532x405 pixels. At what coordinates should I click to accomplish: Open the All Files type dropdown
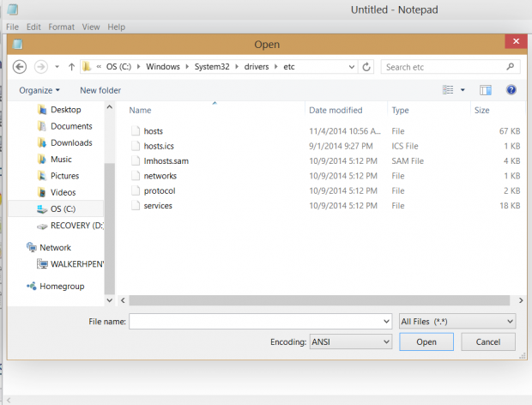456,321
